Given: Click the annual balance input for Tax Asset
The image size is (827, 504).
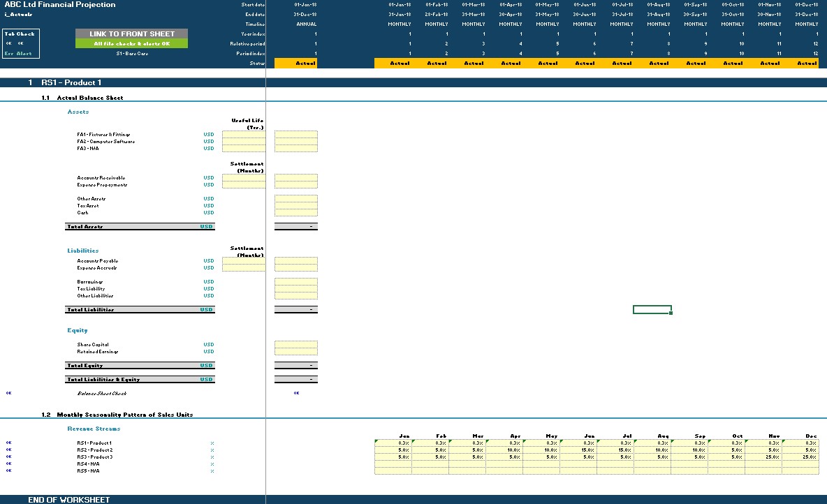Looking at the screenshot, I should pos(296,206).
